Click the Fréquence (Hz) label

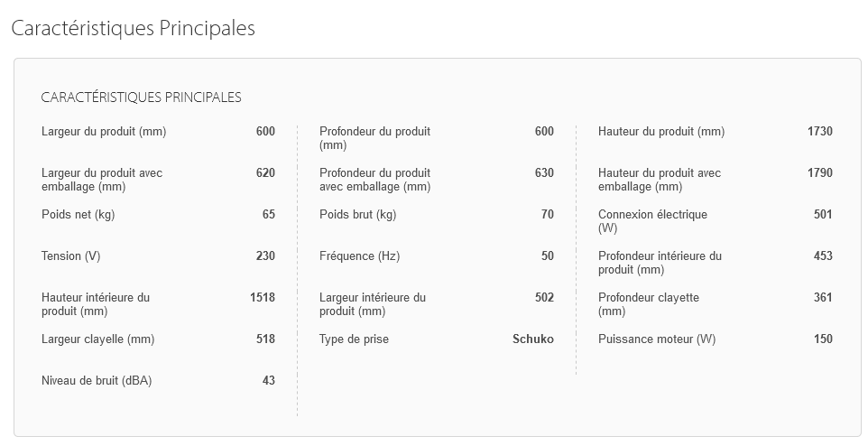(x=359, y=256)
